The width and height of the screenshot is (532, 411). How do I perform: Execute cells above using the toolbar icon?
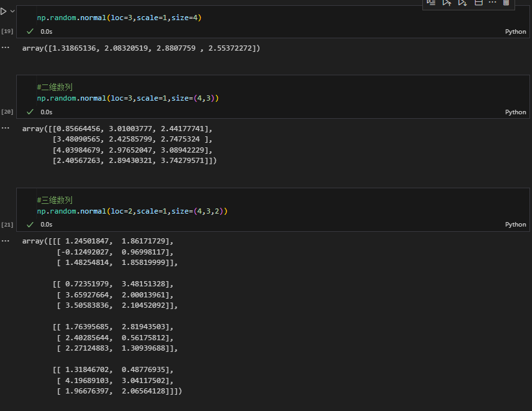(x=446, y=3)
